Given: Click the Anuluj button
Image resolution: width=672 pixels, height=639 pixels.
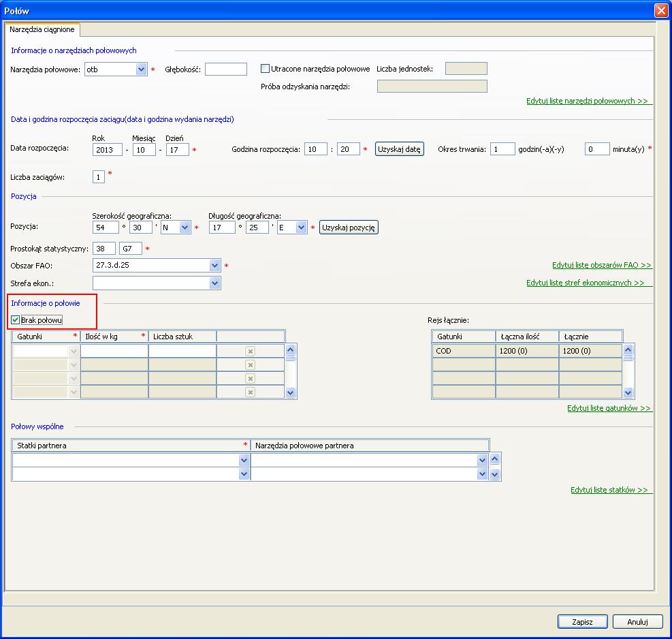Looking at the screenshot, I should (x=637, y=621).
